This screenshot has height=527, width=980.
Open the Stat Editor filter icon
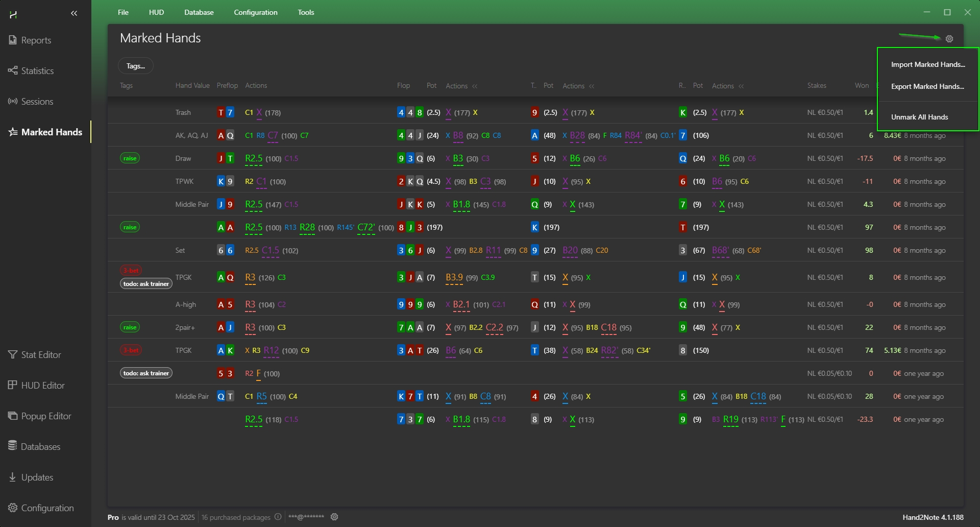point(13,354)
